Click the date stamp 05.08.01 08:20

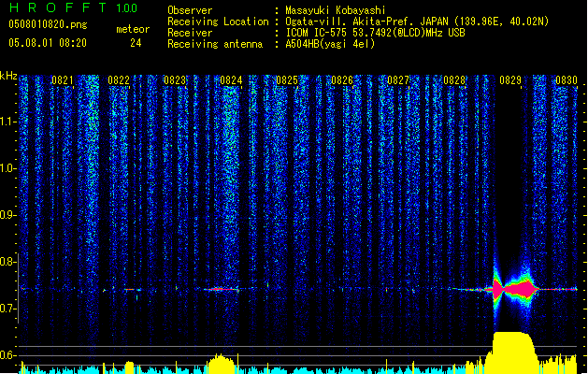(x=48, y=43)
